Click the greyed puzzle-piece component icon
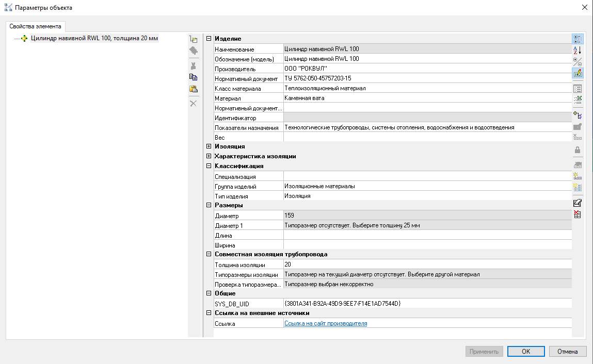This screenshot has height=364, width=593. (193, 51)
